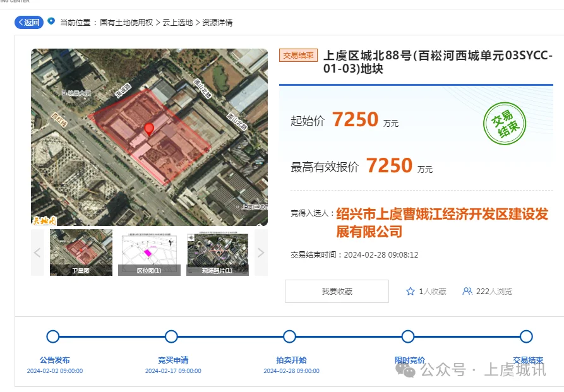The image size is (564, 392).
Task: Click the 竞买申请 timeline circle
Action: click(x=171, y=336)
